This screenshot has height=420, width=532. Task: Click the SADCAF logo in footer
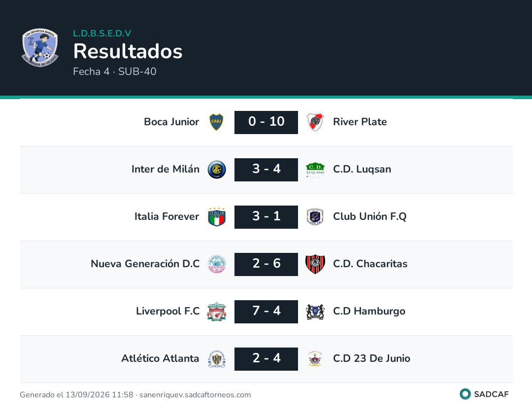[484, 394]
